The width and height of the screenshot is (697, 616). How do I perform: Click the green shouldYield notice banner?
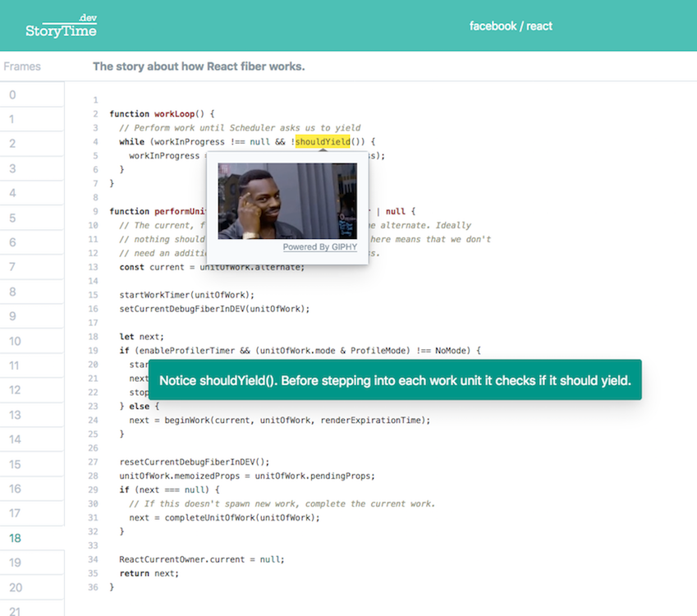[x=395, y=380]
